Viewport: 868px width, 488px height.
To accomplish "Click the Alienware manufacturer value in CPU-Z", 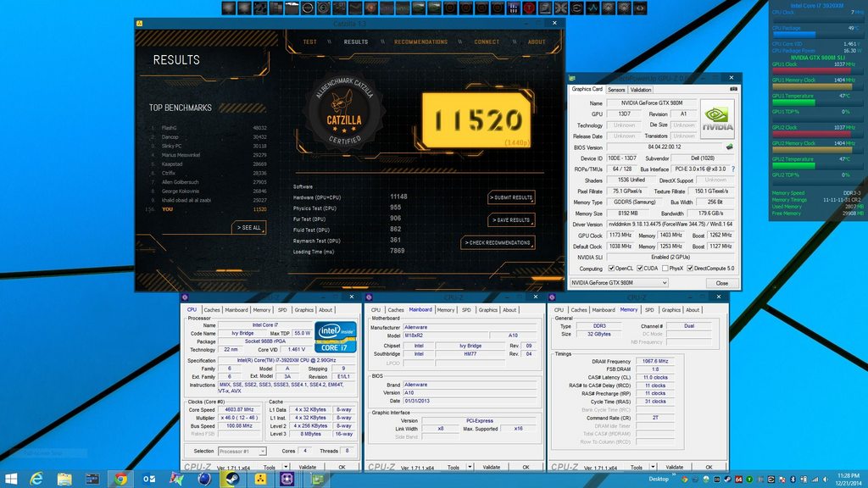I will point(470,328).
